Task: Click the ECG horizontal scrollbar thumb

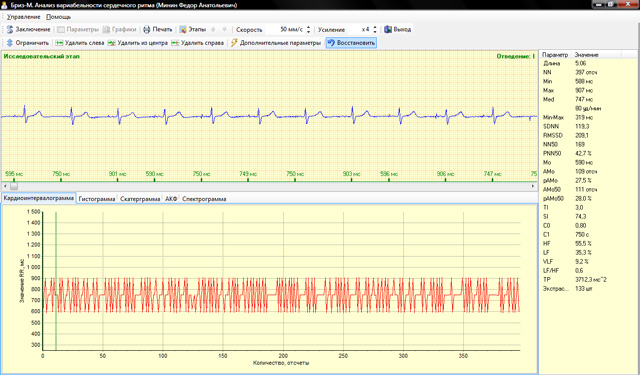Action: (x=14, y=186)
